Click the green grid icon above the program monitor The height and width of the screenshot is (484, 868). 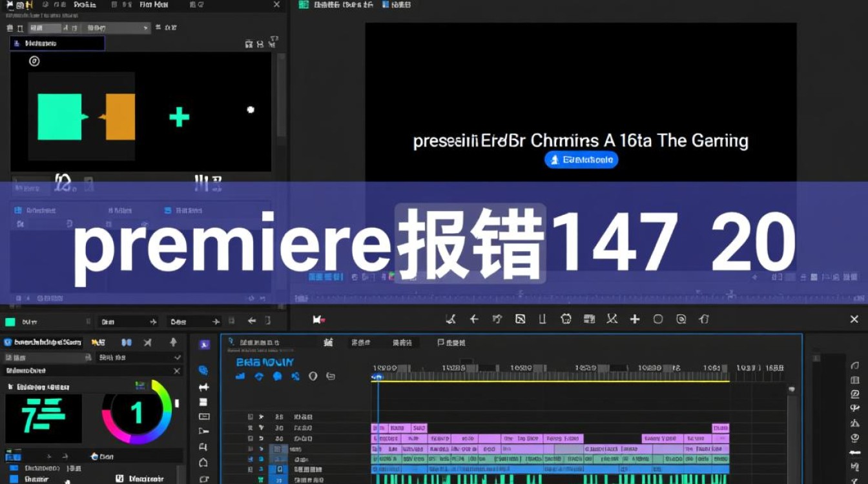[304, 5]
